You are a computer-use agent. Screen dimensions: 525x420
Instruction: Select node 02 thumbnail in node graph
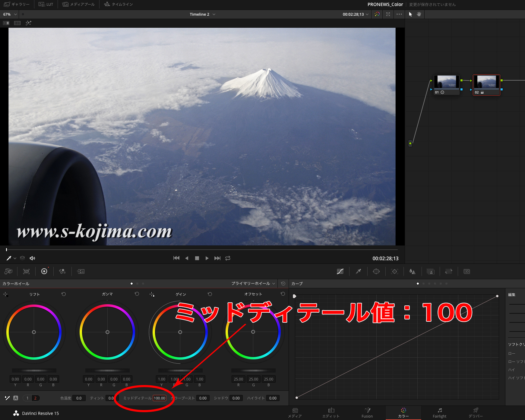click(486, 82)
